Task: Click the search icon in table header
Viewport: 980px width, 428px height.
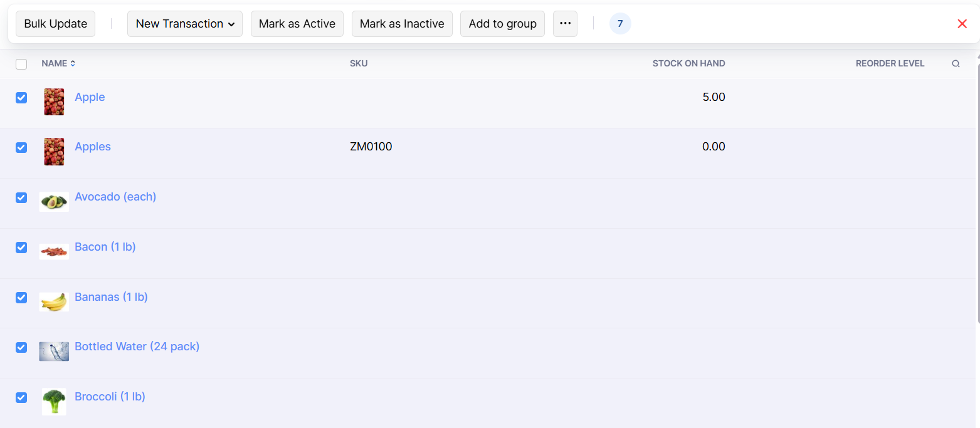Action: [x=956, y=63]
